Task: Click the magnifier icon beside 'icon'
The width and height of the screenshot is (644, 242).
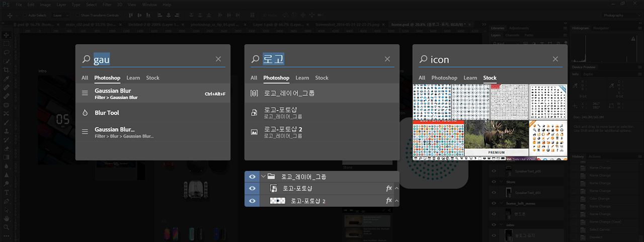Action: click(x=424, y=59)
